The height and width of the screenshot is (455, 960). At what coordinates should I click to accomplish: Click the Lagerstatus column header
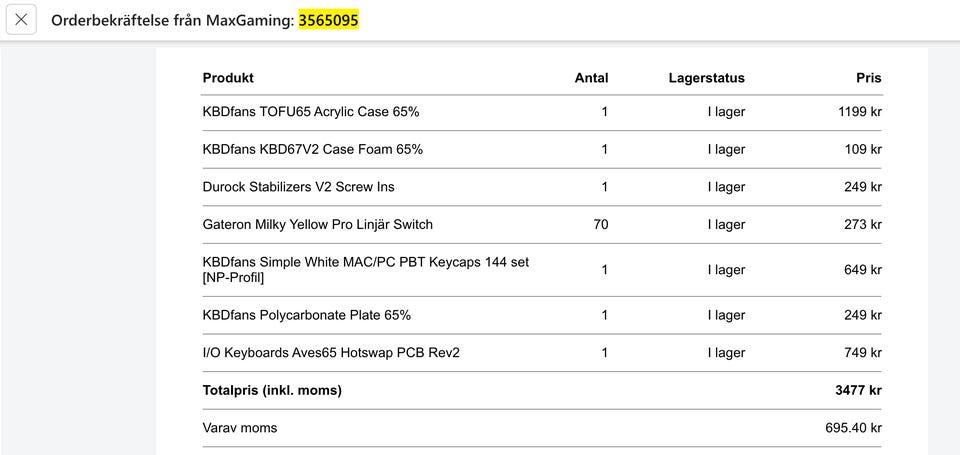click(x=706, y=78)
